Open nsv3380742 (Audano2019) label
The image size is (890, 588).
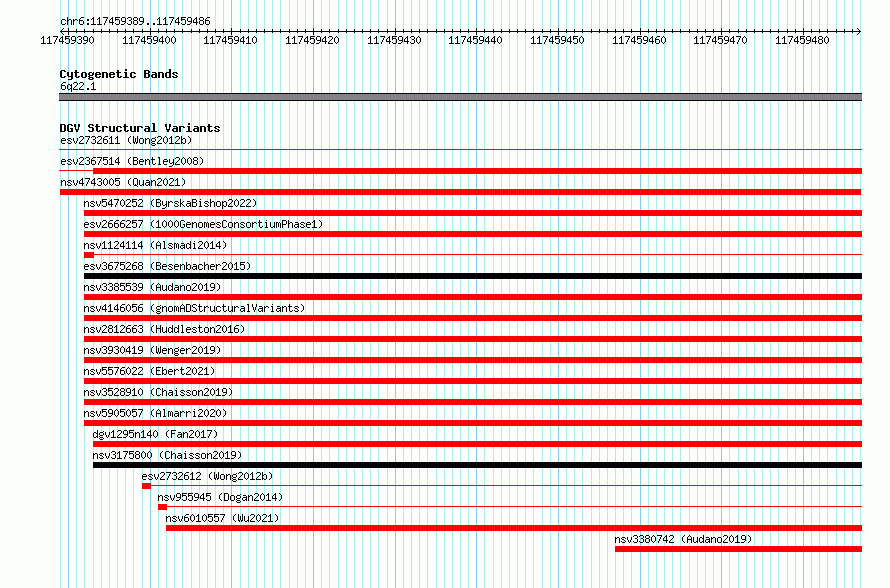(x=683, y=539)
